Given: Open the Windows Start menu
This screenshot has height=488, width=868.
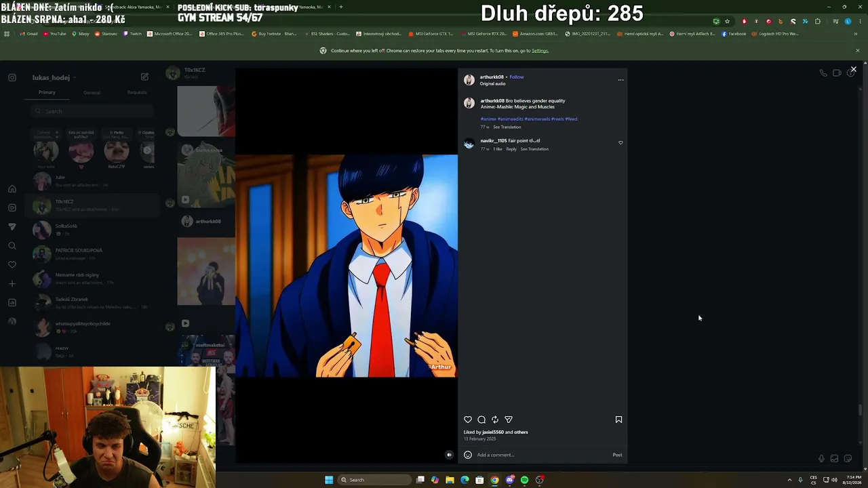Looking at the screenshot, I should [x=329, y=480].
